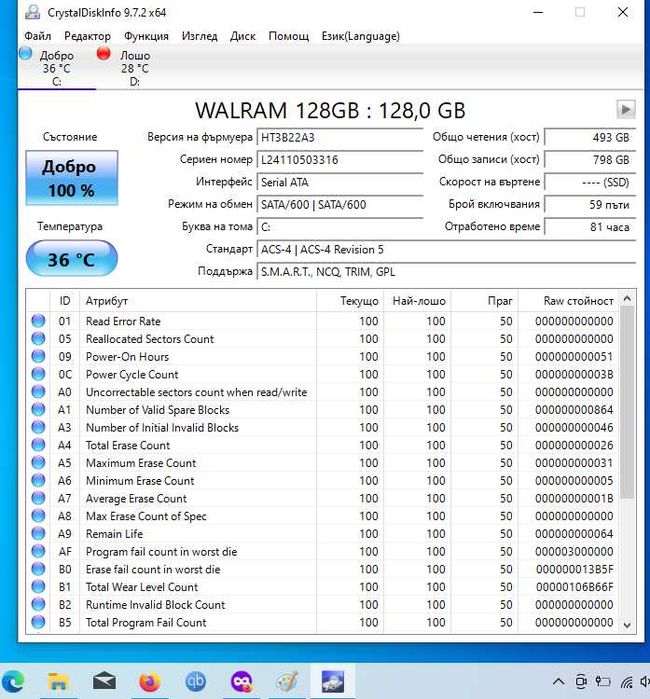650x699 pixels.
Task: Open the Изглед menu
Action: tap(199, 36)
